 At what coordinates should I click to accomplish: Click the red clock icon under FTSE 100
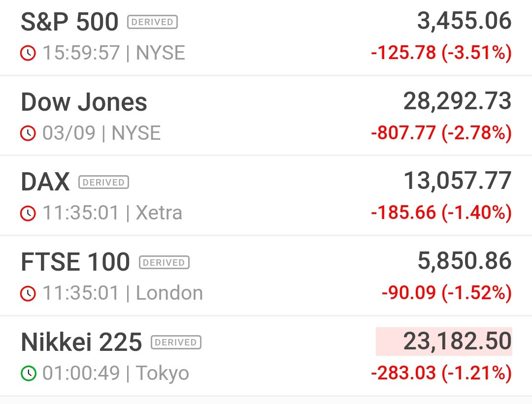(x=28, y=293)
